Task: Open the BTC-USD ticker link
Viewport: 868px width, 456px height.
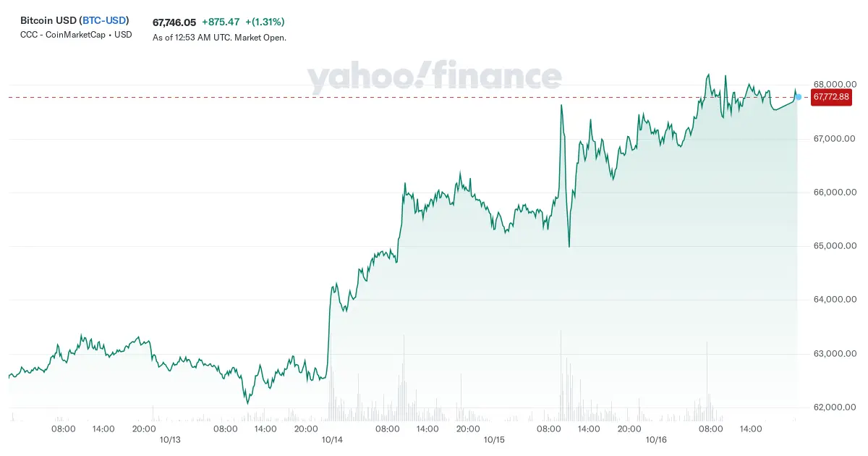Action: [103, 21]
